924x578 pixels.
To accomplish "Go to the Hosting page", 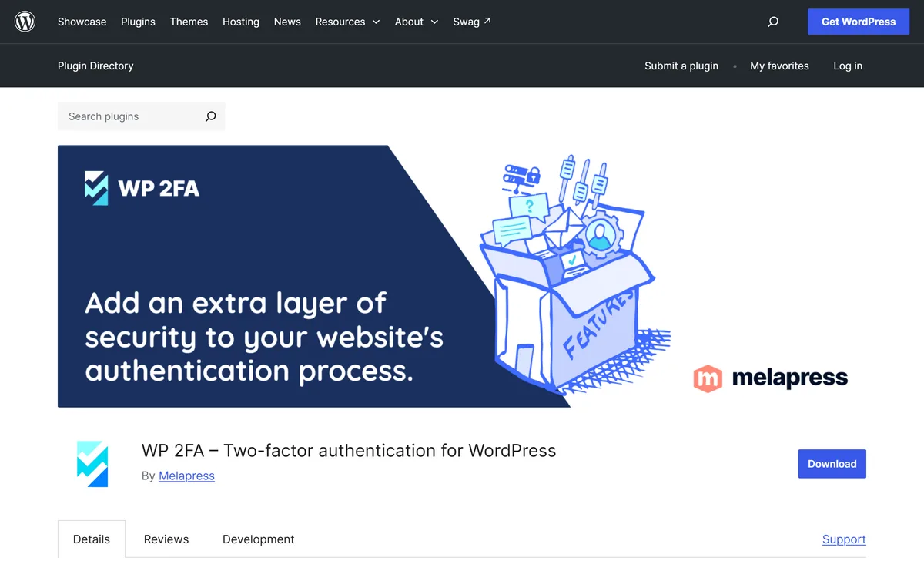I will point(241,22).
